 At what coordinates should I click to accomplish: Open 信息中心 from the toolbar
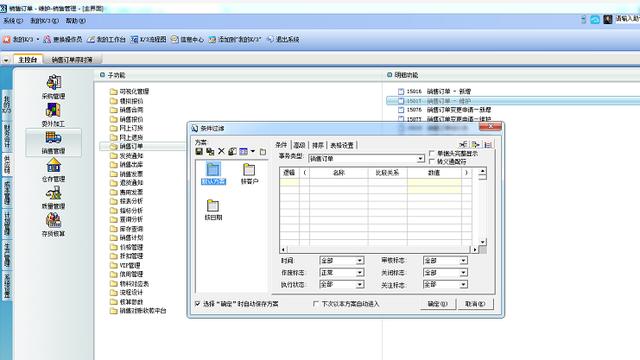[x=187, y=40]
